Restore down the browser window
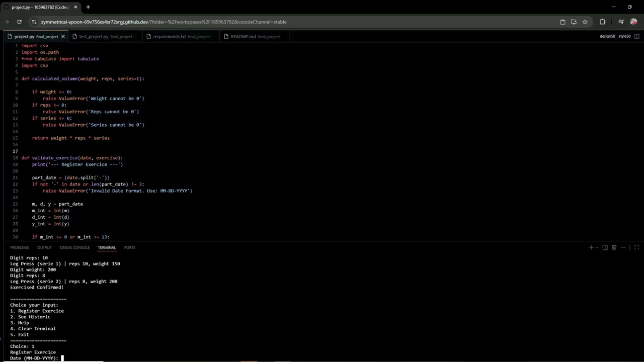 click(x=629, y=7)
